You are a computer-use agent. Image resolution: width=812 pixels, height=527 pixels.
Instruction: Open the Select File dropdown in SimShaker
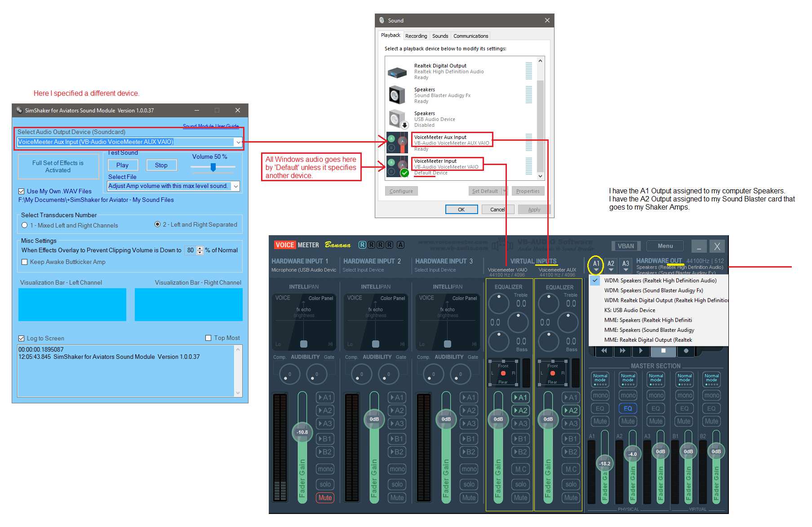tap(236, 186)
